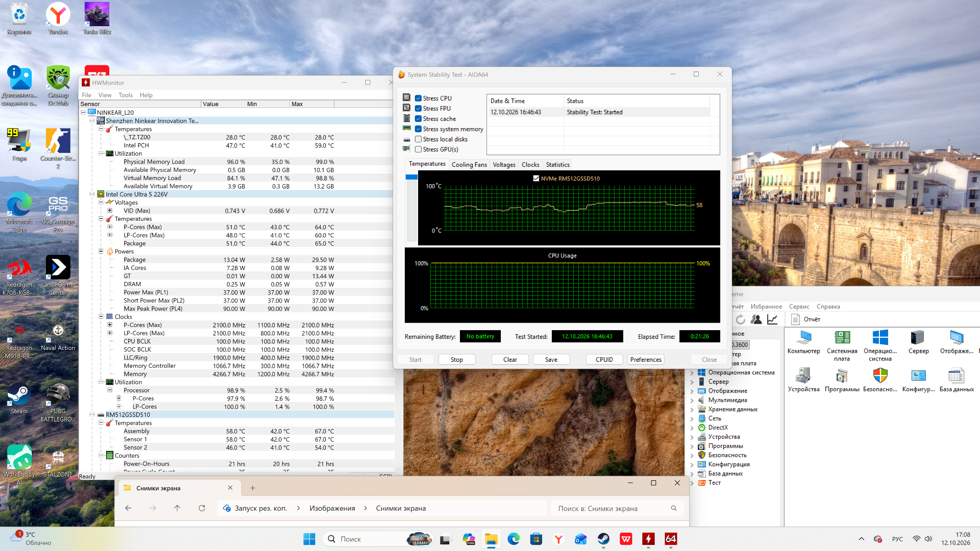Click the AIDA64 icon in the taskbar
Image resolution: width=980 pixels, height=551 pixels.
(x=670, y=539)
